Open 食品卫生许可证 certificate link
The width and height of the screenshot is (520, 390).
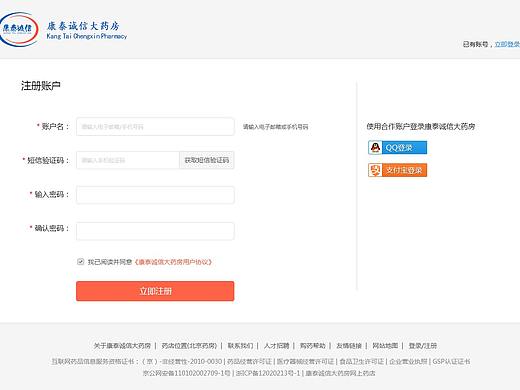click(362, 361)
